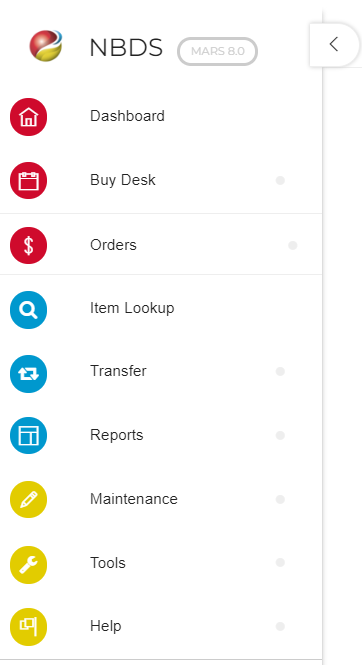Select the blue Reports layout icon
Image resolution: width=362 pixels, height=665 pixels.
tap(28, 436)
